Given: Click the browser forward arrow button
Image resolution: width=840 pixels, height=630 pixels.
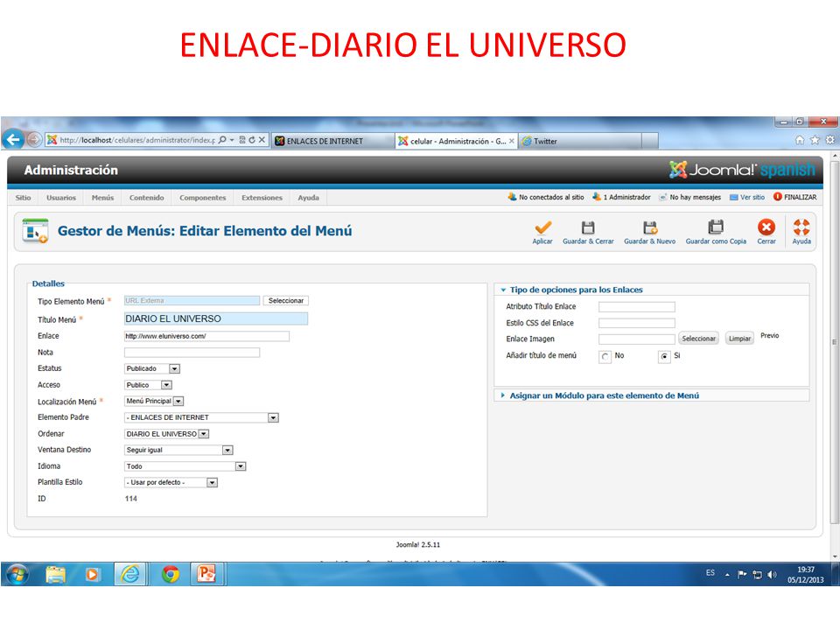Looking at the screenshot, I should click(x=34, y=140).
